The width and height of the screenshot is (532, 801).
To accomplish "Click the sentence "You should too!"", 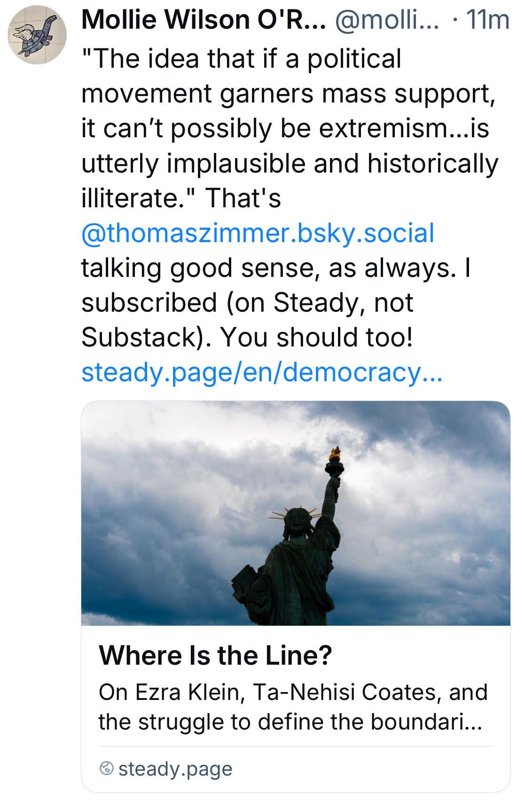I will (x=317, y=337).
